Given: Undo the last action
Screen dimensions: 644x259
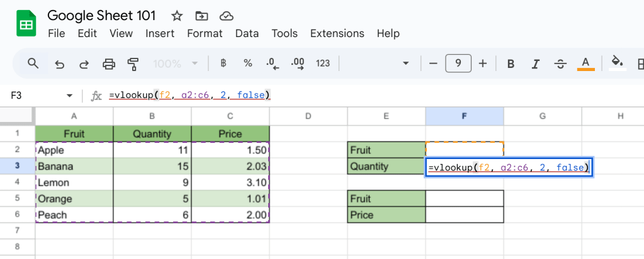Looking at the screenshot, I should [60, 63].
